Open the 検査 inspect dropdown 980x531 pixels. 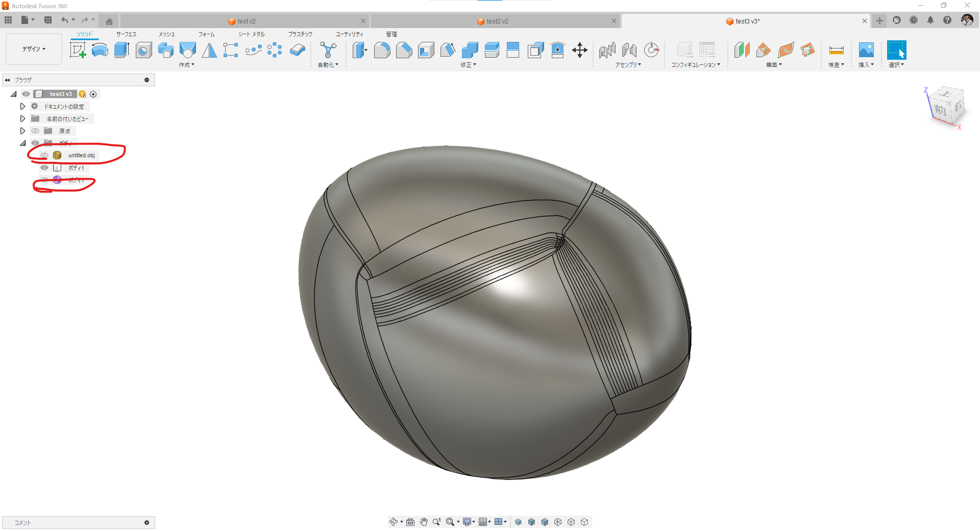836,65
